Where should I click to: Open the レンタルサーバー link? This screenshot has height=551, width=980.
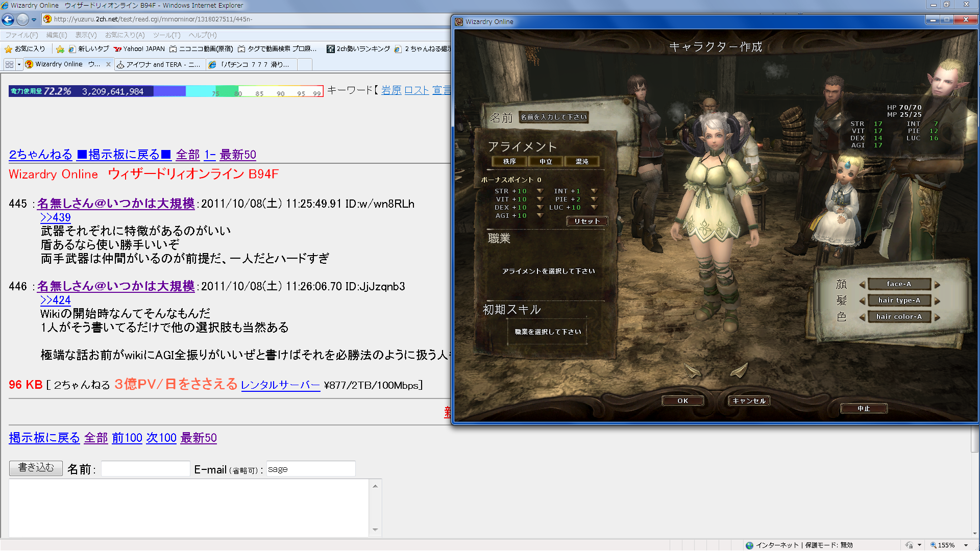pos(280,385)
